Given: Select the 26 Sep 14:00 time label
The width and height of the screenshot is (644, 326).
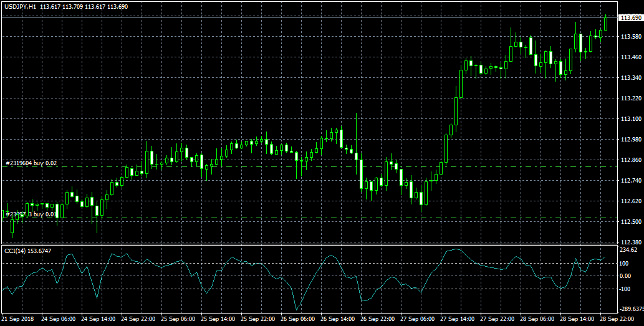Looking at the screenshot, I should click(337, 319).
